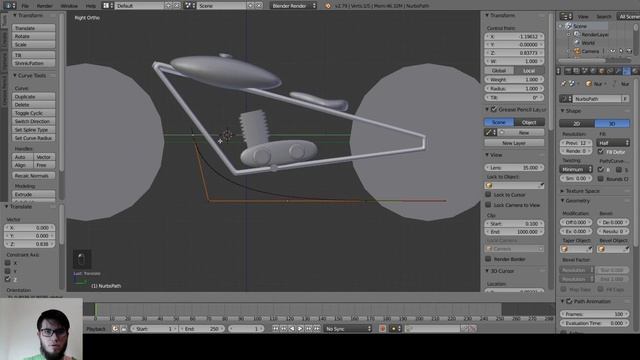The width and height of the screenshot is (640, 360).
Task: Open the Modifiers wrench tab icon
Action: coord(618,71)
